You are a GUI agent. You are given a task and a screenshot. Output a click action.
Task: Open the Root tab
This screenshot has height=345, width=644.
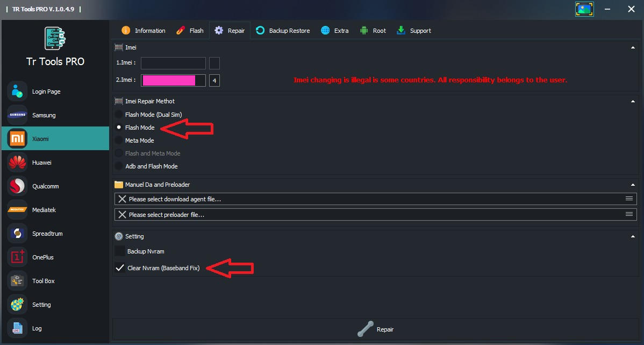coord(373,31)
